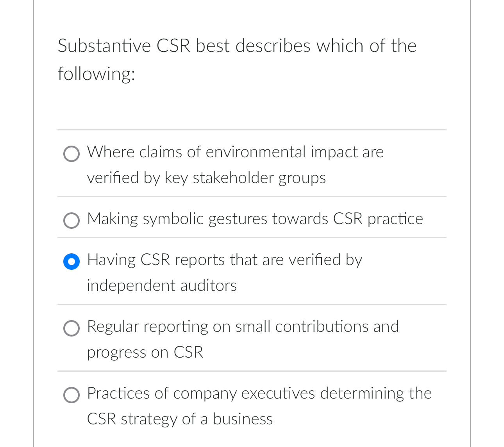Click 'independent auditors' text line

pyautogui.click(x=161, y=286)
